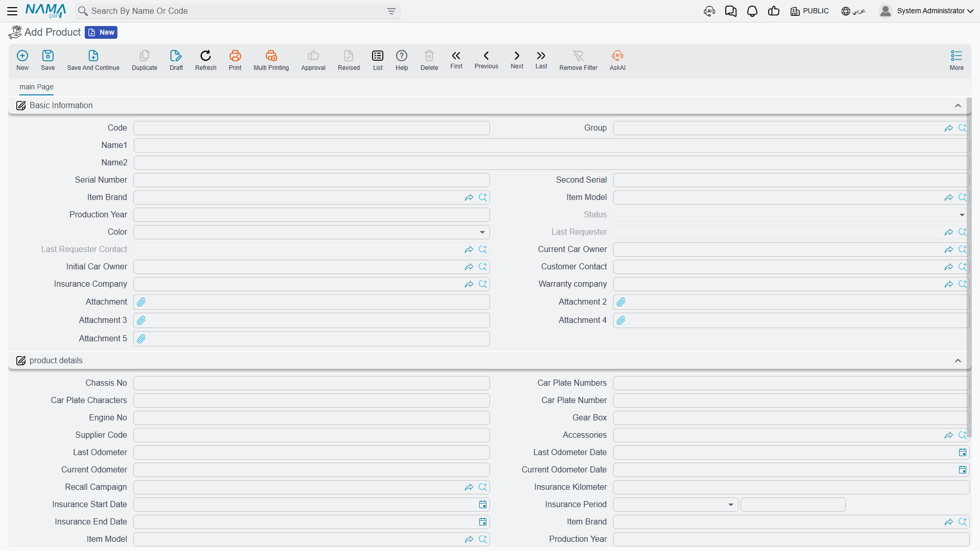Open System Administrator user menu

926,11
